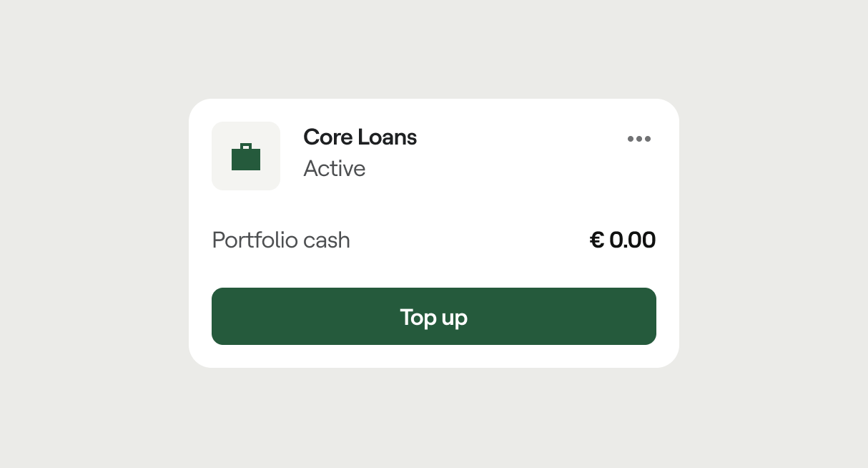The height and width of the screenshot is (468, 868).
Task: Open the Core Loans portfolio heading
Action: pos(360,137)
